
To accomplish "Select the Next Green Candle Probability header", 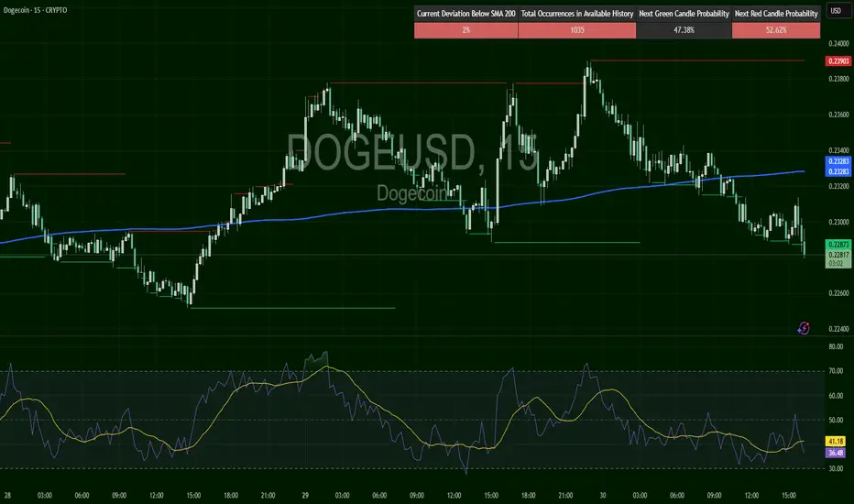I will (x=684, y=14).
